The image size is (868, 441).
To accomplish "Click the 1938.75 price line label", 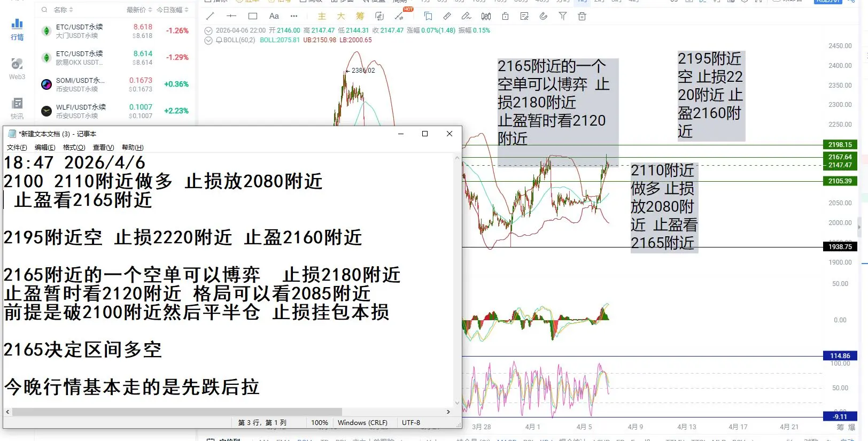I will coord(840,247).
